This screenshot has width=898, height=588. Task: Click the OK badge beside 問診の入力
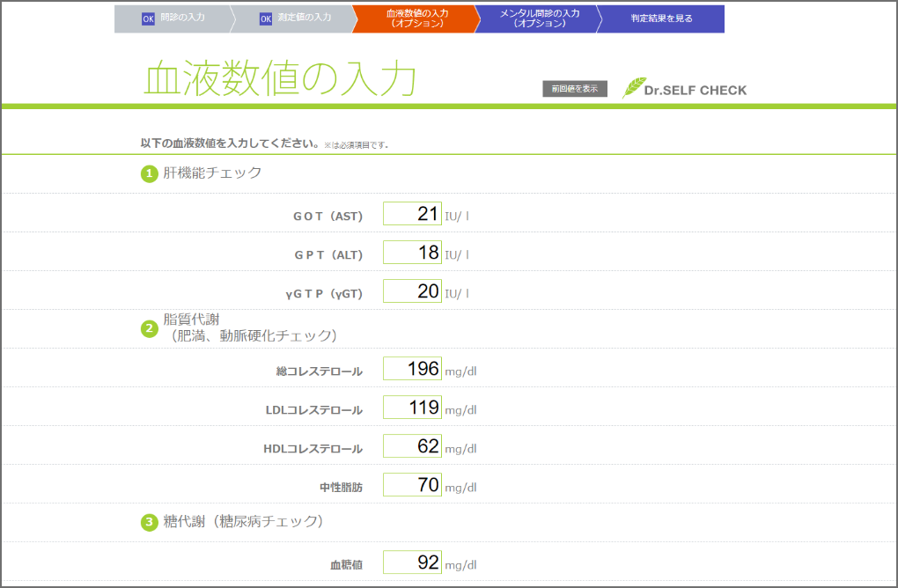148,18
